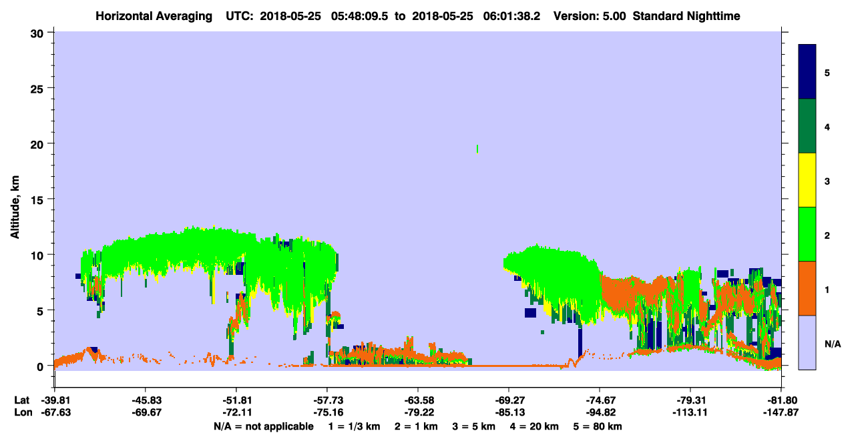The image size is (868, 445).
Task: Click the y-axis tick label 10
Action: pos(38,255)
